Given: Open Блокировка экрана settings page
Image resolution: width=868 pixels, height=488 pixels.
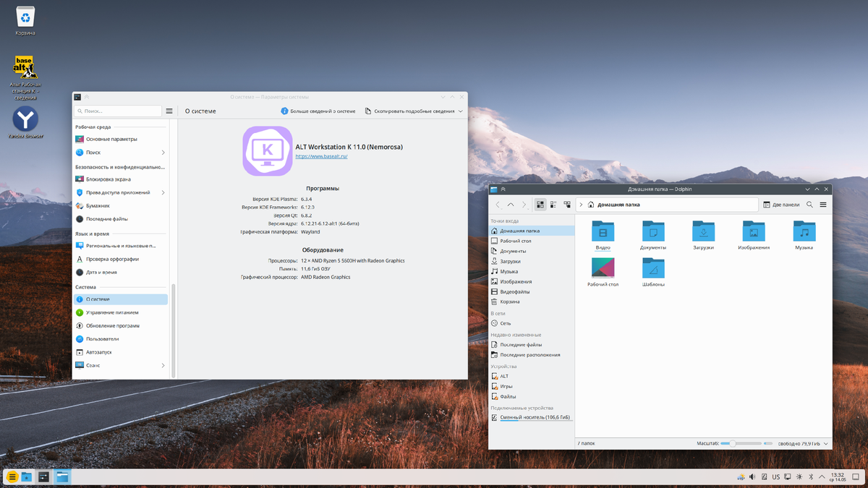Looking at the screenshot, I should point(122,179).
